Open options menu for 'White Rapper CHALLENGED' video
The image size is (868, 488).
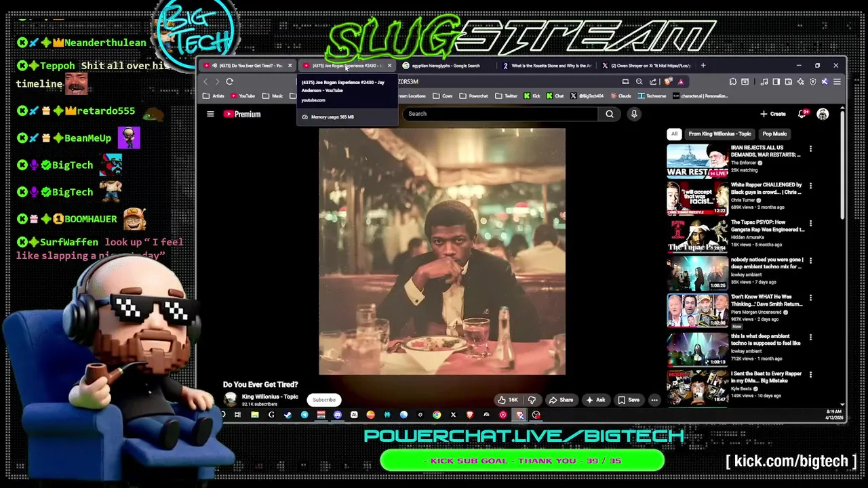(810, 186)
